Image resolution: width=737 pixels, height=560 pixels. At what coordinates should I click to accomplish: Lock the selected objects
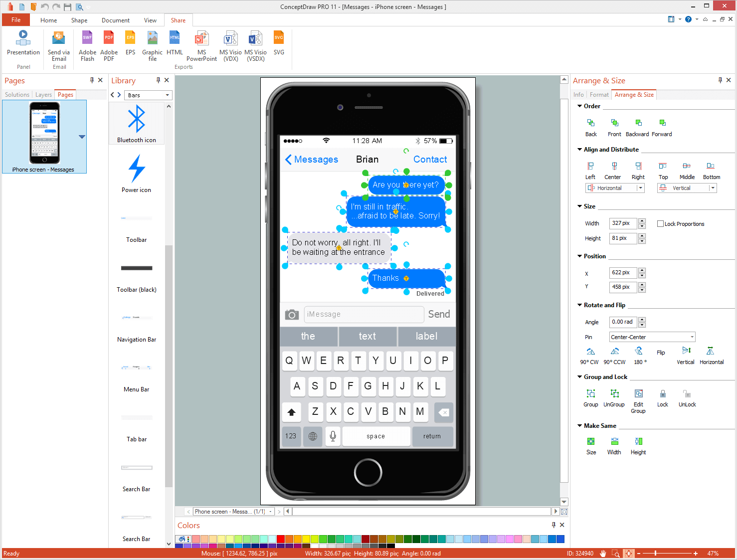[663, 398]
